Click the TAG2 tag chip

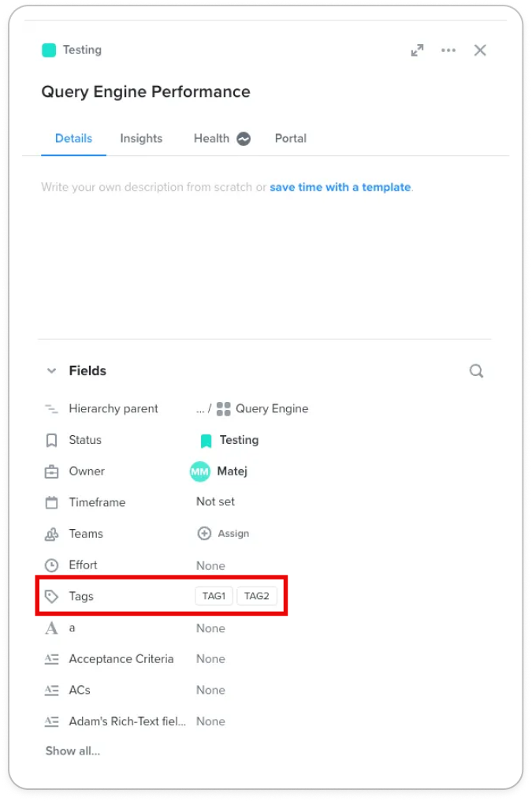[257, 596]
